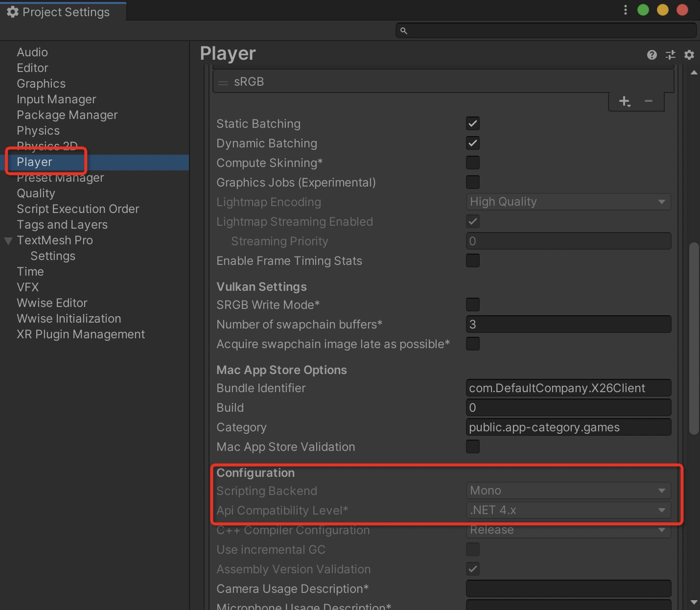Open Lightmap Encoding High Quality dropdown
700x610 pixels.
[x=568, y=202]
